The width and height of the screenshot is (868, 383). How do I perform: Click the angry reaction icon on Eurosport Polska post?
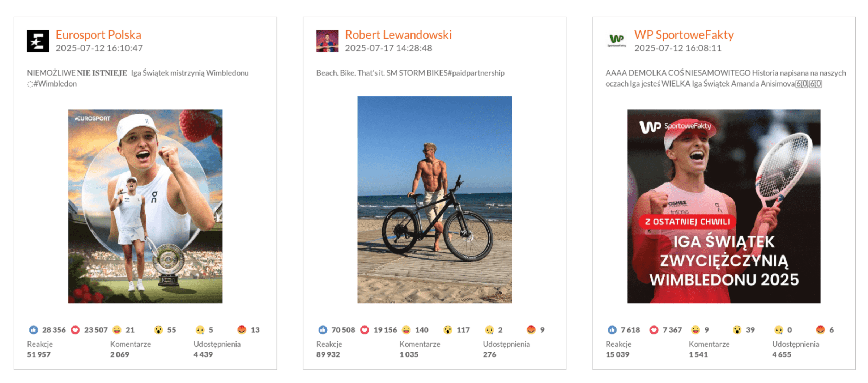(241, 330)
